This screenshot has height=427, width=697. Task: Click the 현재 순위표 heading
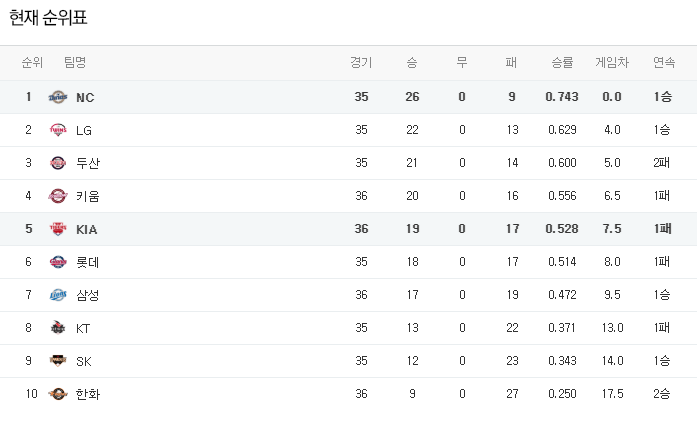click(48, 18)
